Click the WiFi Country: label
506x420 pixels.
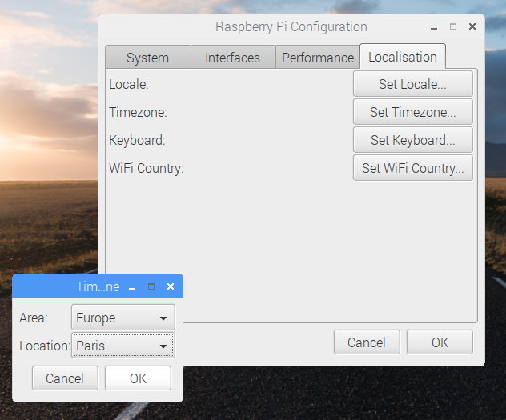click(147, 169)
